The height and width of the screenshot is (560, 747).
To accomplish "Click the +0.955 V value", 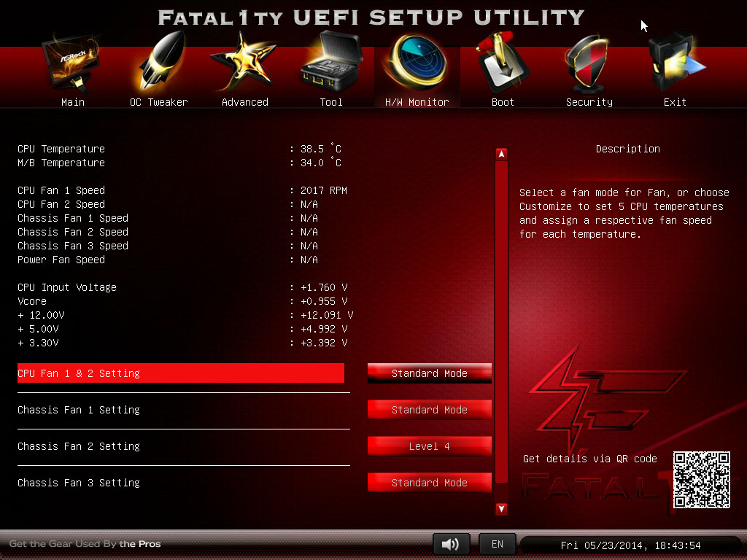I will 324,301.
